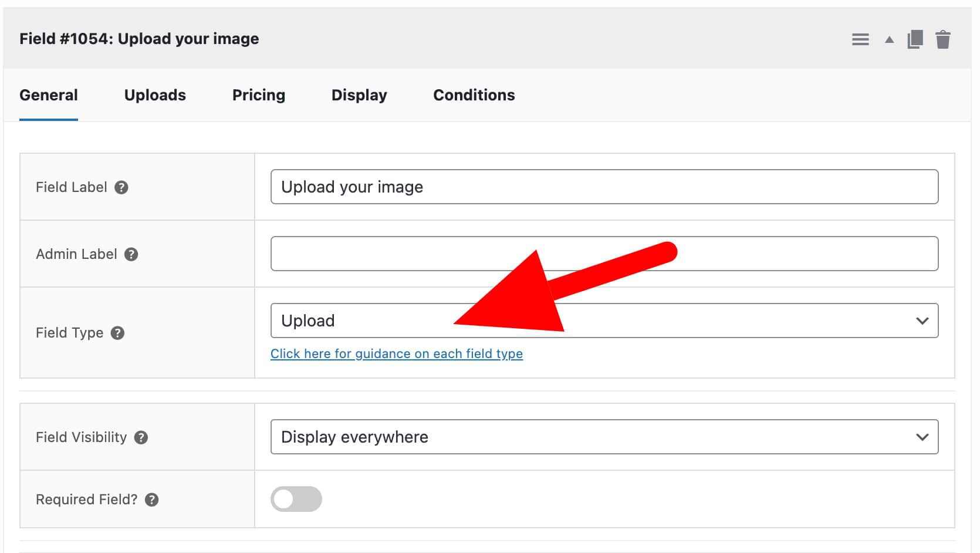
Task: Switch to the Uploads tab
Action: point(154,95)
